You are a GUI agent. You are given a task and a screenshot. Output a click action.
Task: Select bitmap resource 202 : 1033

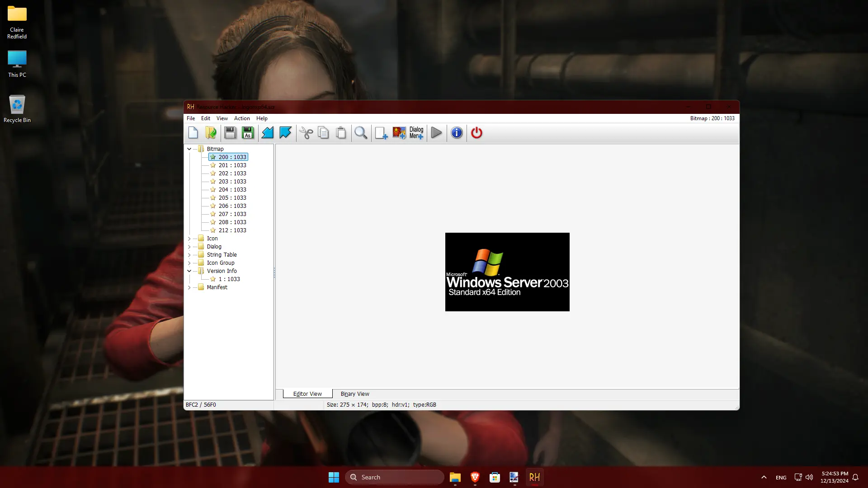coord(228,174)
